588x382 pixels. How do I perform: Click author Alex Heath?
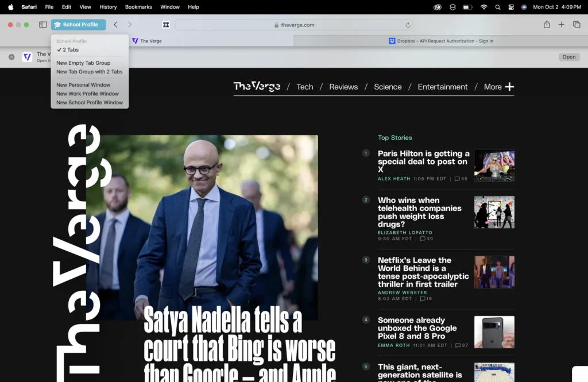tap(394, 179)
